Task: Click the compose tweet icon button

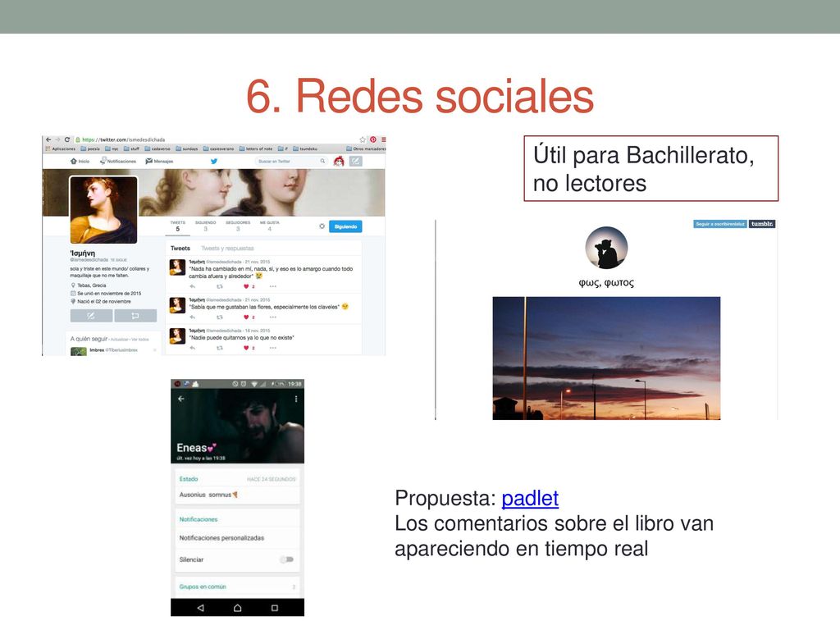Action: point(356,162)
